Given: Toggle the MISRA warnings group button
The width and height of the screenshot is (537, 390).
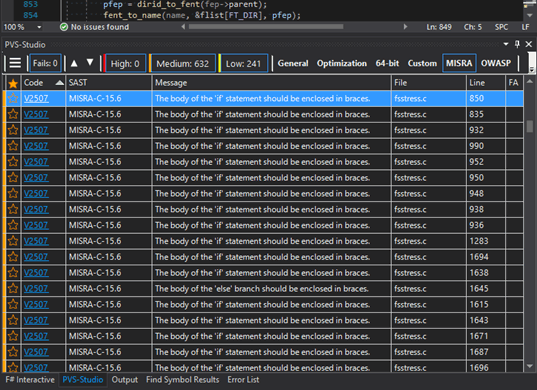Looking at the screenshot, I should click(459, 63).
